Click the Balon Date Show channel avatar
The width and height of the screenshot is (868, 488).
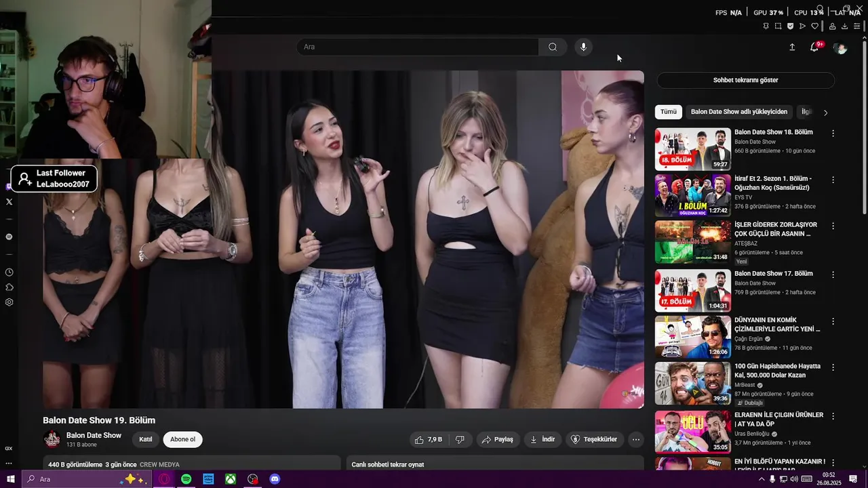(52, 439)
